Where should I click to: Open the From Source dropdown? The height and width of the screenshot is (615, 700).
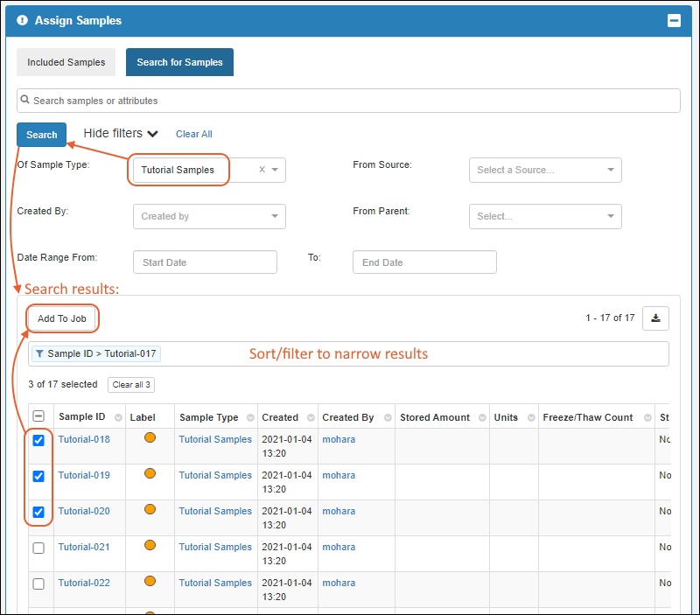[545, 170]
